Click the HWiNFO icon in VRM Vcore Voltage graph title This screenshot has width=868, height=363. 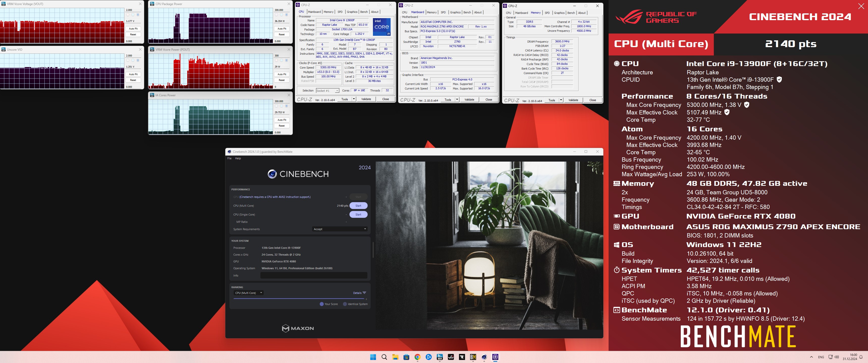pos(3,4)
